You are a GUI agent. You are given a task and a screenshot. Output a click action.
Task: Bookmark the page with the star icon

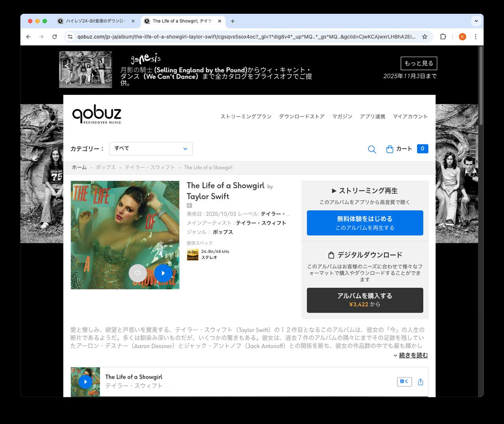[x=424, y=37]
